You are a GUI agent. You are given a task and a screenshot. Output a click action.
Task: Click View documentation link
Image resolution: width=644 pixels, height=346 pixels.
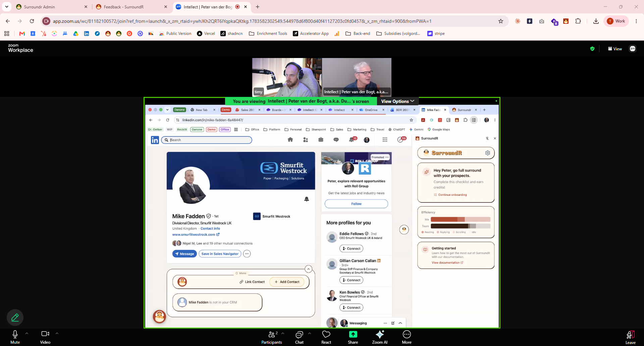click(x=447, y=263)
